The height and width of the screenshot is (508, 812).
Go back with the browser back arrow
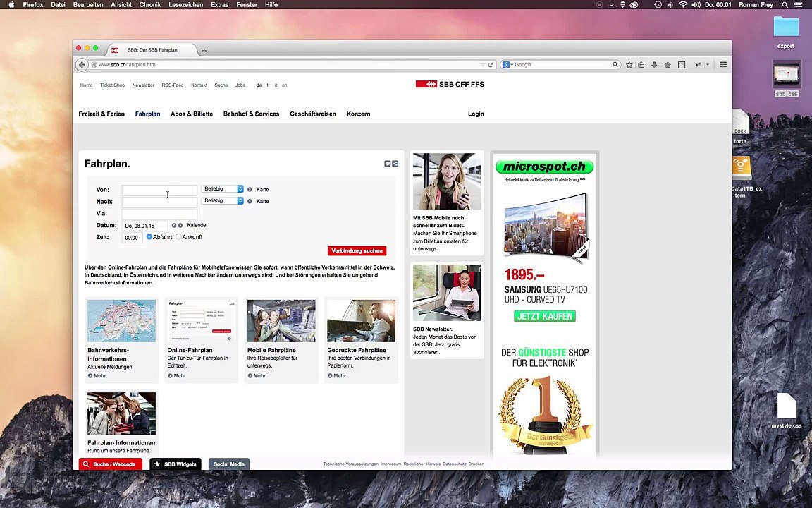pos(82,65)
